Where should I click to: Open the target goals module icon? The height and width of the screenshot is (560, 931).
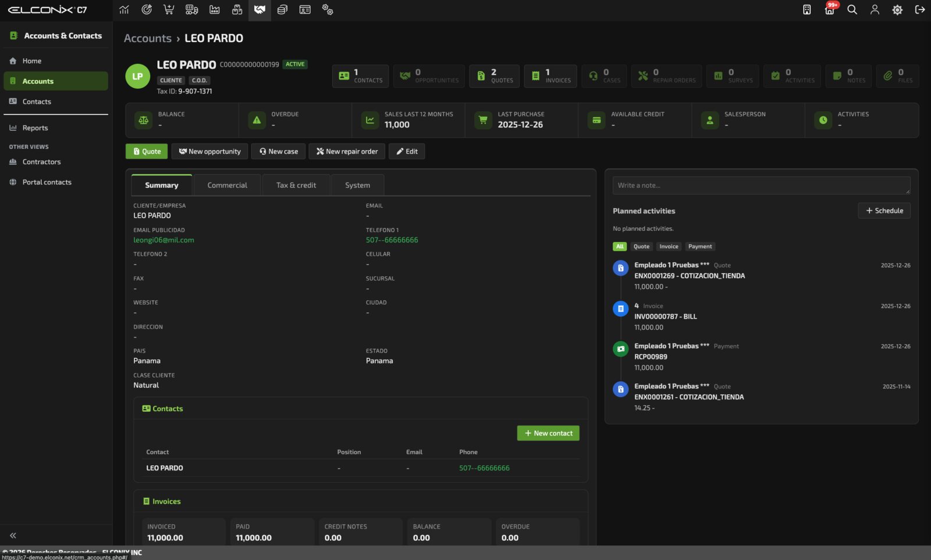(x=147, y=10)
